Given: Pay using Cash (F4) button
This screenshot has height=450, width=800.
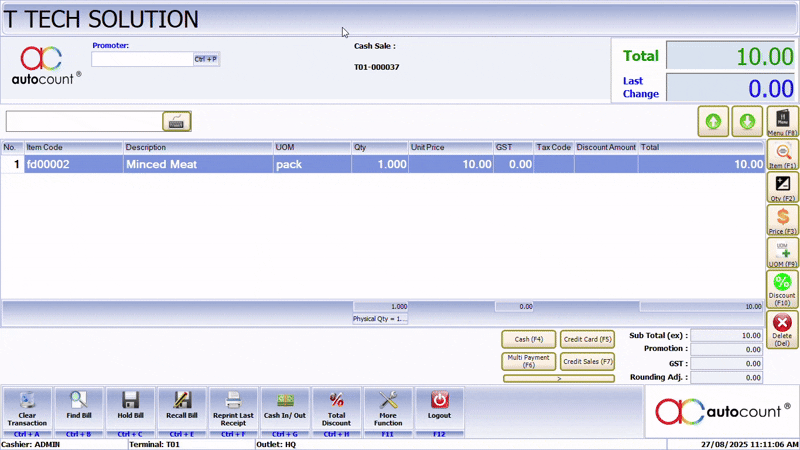Looking at the screenshot, I should coord(528,339).
